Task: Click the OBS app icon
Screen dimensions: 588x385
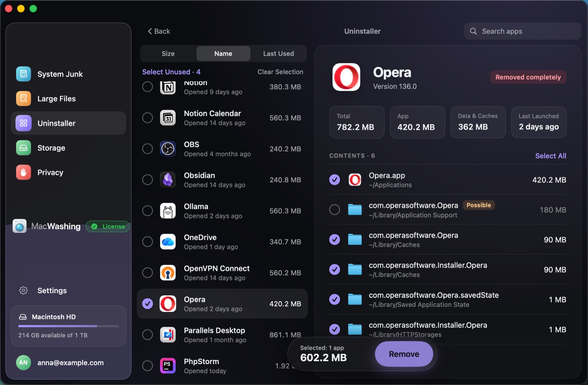Action: [168, 149]
